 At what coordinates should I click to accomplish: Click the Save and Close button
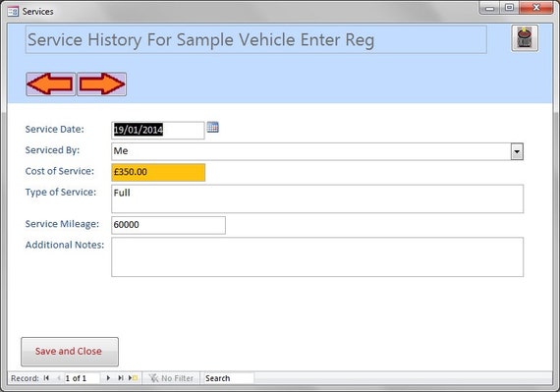[70, 352]
